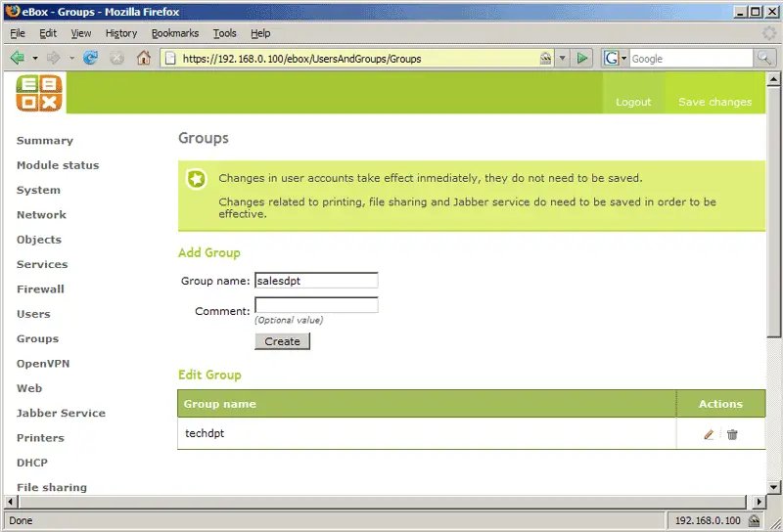
Task: Click the Group name input field
Action: [x=316, y=281]
